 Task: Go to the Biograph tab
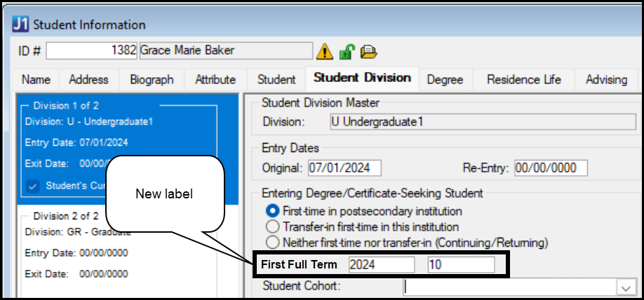(152, 79)
